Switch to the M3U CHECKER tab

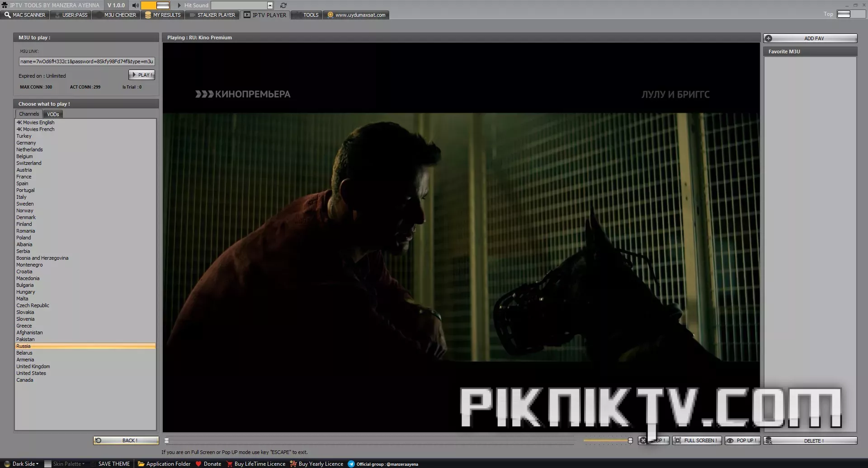pyautogui.click(x=116, y=15)
